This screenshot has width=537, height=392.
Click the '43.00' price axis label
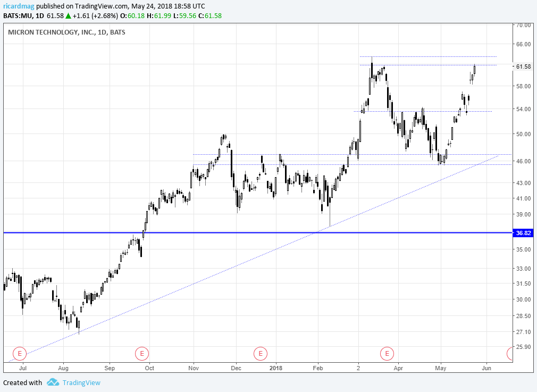(x=524, y=183)
